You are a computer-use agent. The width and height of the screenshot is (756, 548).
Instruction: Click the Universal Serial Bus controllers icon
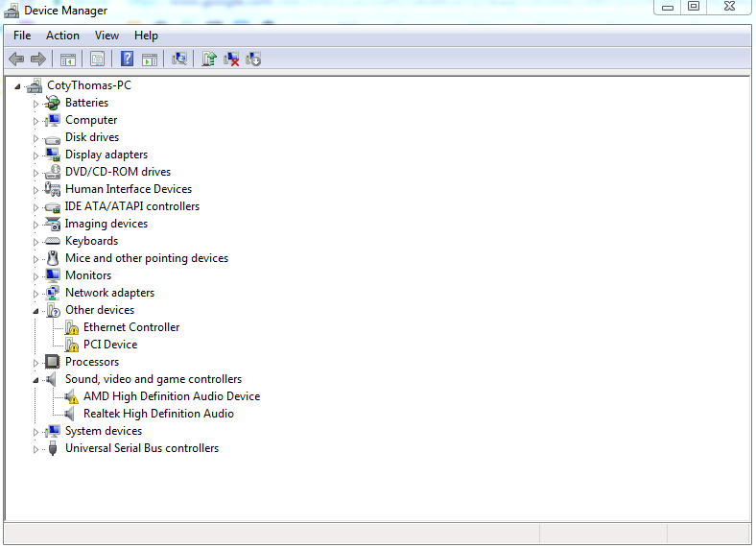click(x=53, y=448)
